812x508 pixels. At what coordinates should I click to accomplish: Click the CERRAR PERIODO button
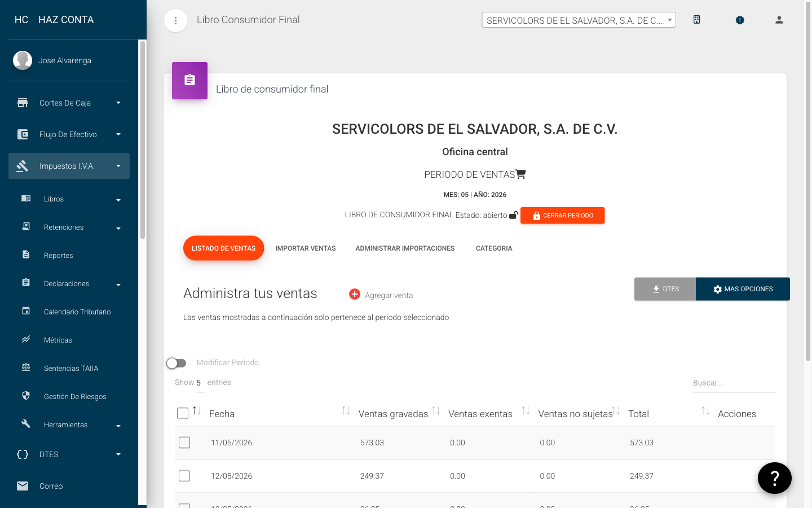click(x=562, y=216)
